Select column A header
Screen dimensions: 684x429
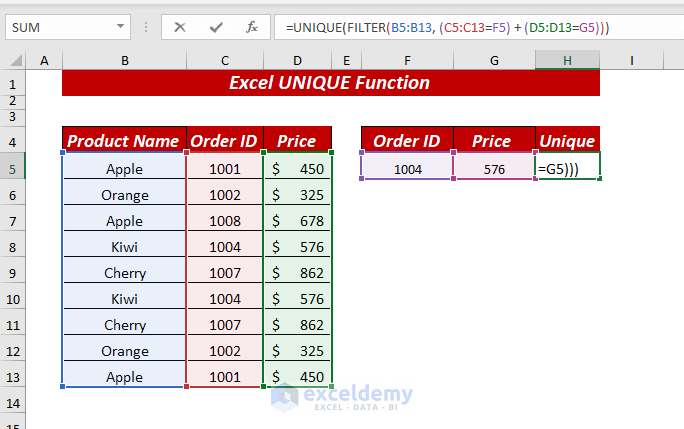[44, 60]
